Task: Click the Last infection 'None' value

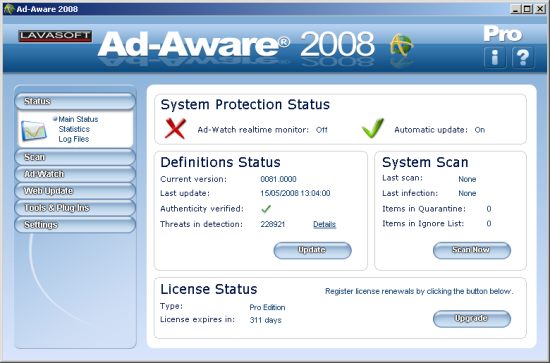Action: coord(467,193)
